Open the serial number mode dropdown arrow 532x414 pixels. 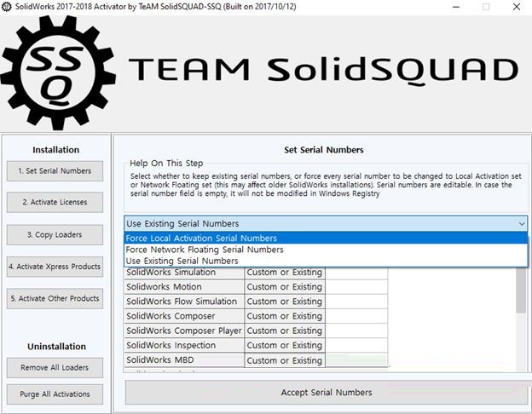click(521, 223)
